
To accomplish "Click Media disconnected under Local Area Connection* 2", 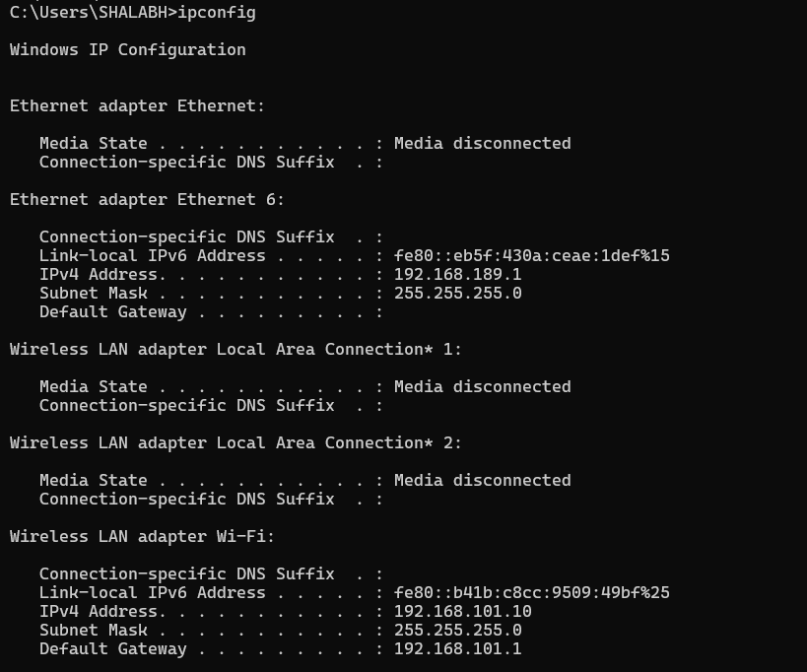I will (482, 481).
